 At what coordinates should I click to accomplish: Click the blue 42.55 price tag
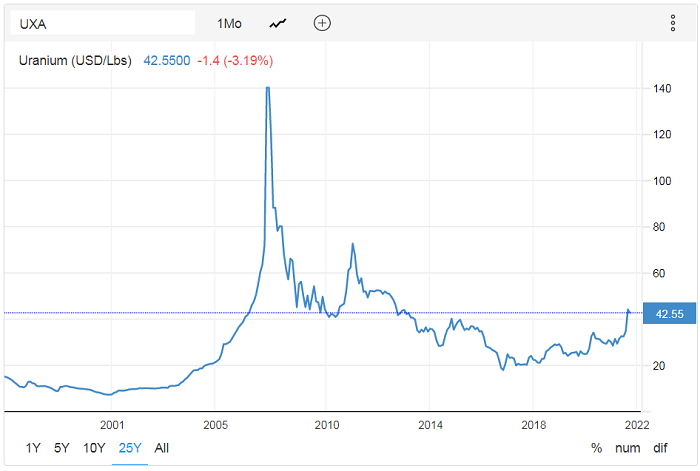[x=669, y=313]
